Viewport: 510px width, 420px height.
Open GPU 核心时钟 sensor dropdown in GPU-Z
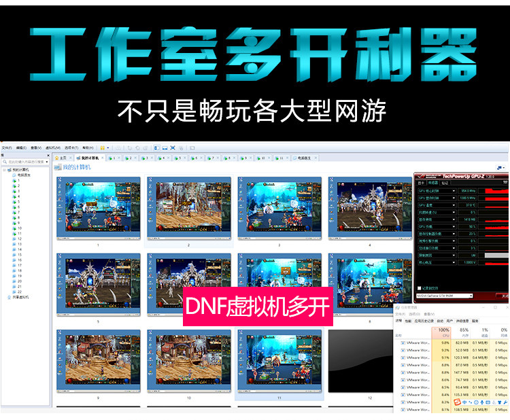454,191
